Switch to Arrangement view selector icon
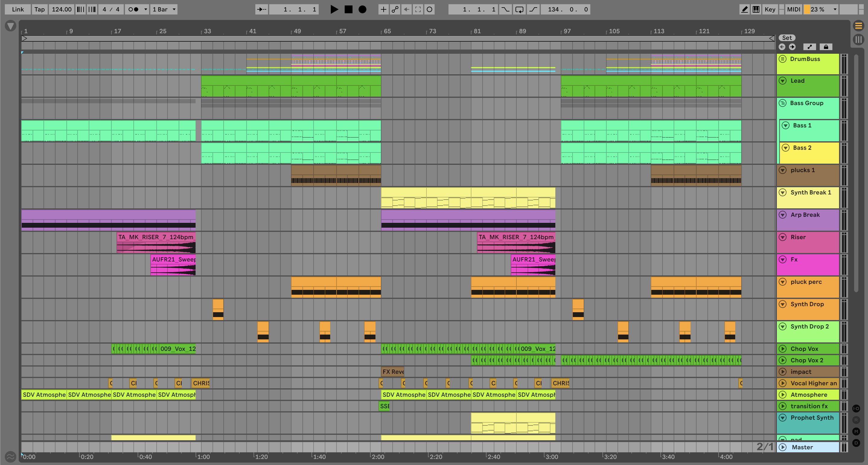868x465 pixels. [x=859, y=26]
